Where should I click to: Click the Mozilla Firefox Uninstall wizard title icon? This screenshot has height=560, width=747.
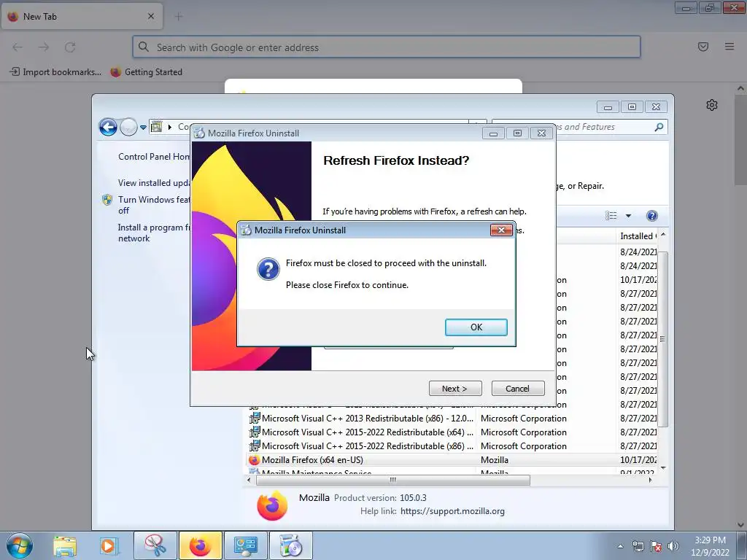point(199,133)
